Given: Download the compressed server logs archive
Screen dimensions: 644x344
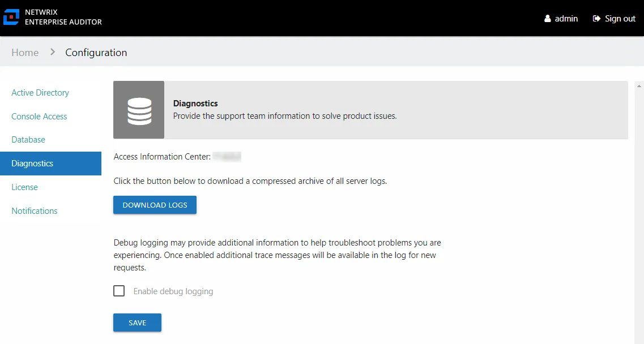Looking at the screenshot, I should (155, 205).
